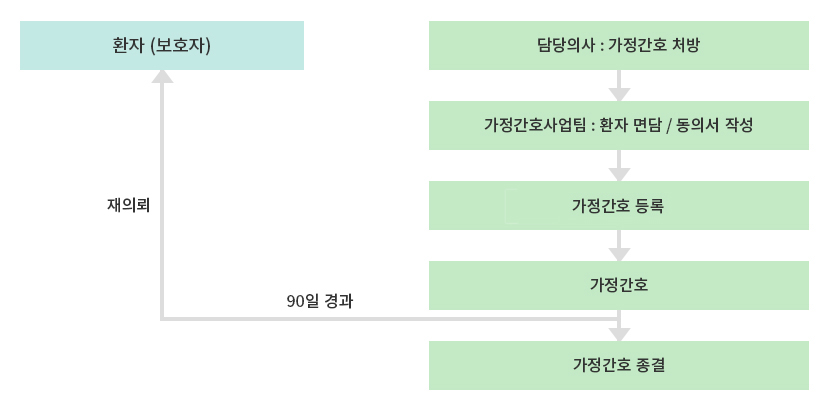Select the 가정간호 종결 box
The height and width of the screenshot is (415, 830).
[619, 365]
